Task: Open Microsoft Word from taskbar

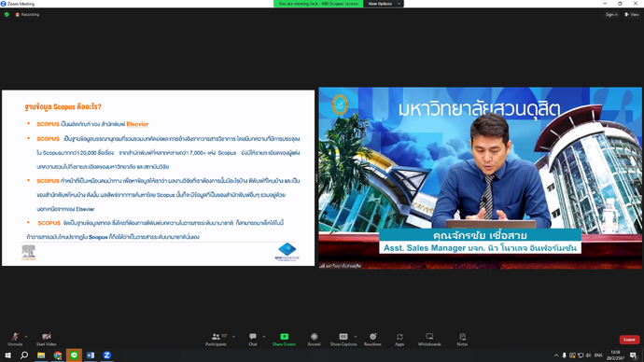Action: click(x=91, y=355)
